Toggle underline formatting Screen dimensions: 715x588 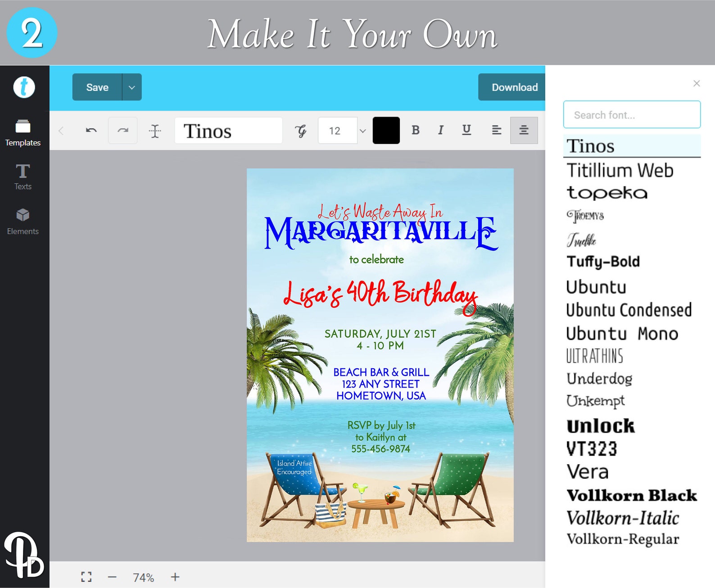pos(467,130)
